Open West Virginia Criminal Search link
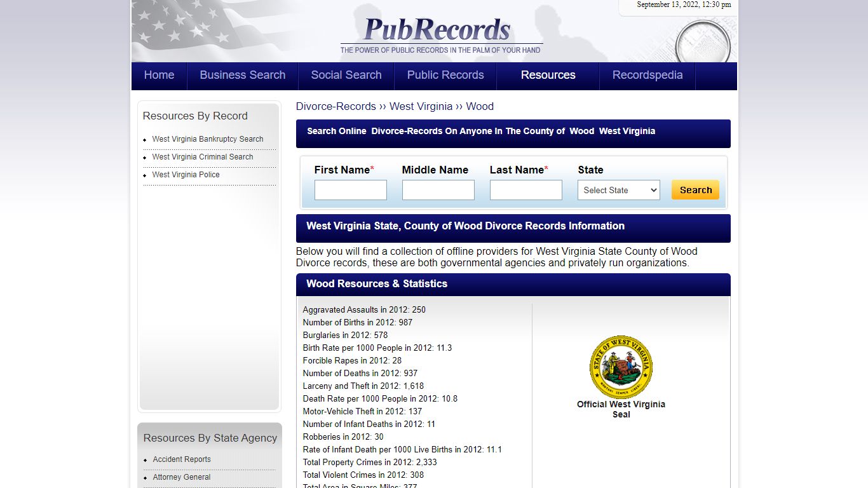The height and width of the screenshot is (488, 868). 203,157
